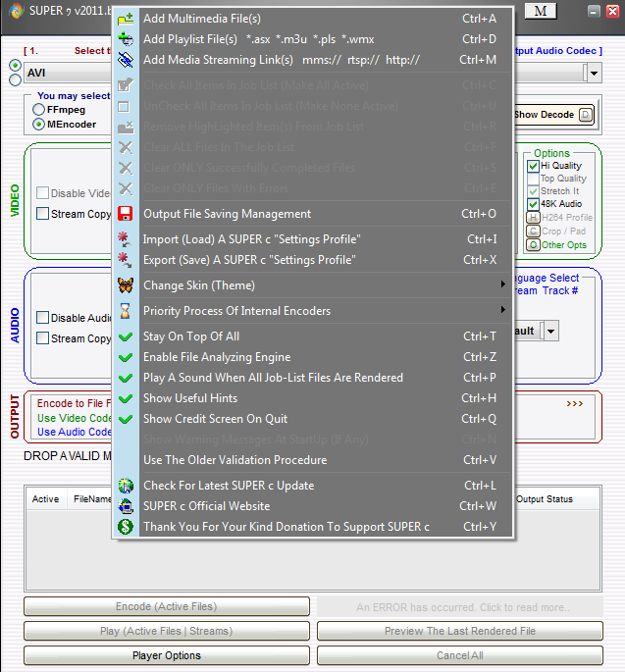This screenshot has width=625, height=672.
Task: Select Export (Save) A SUPER Settings Profile
Action: [x=313, y=260]
